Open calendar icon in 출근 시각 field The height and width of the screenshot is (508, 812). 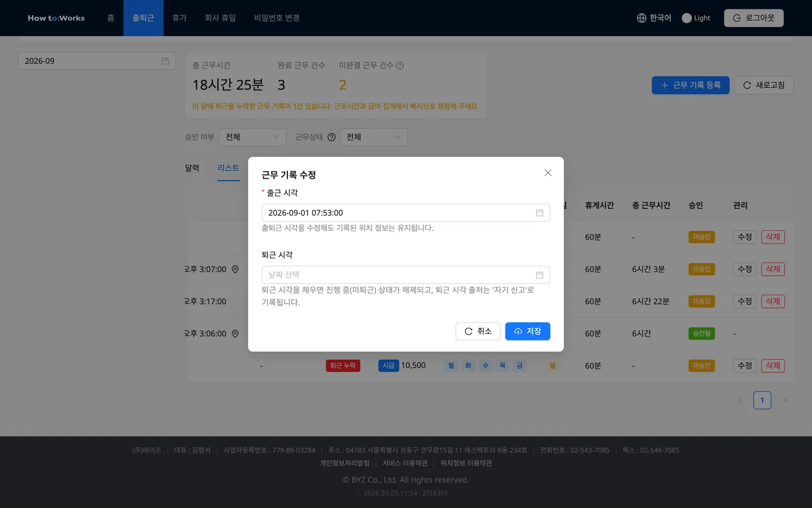tap(539, 213)
